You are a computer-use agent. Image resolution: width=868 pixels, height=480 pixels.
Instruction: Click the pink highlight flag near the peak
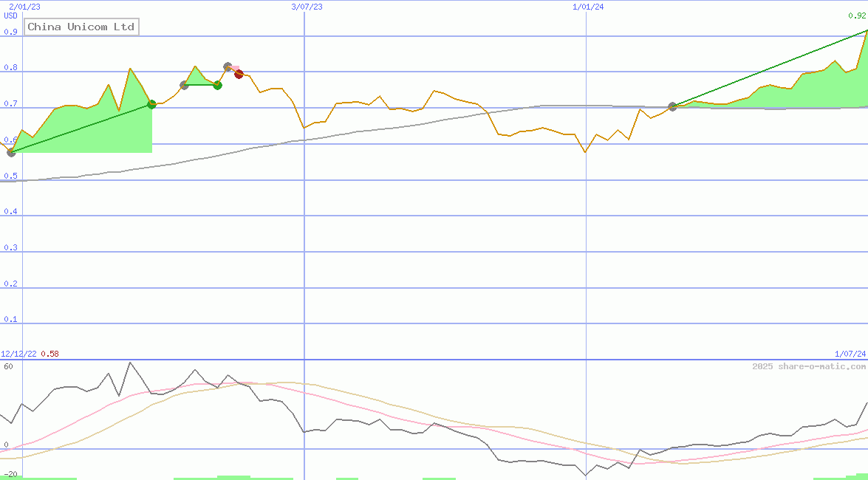point(234,67)
